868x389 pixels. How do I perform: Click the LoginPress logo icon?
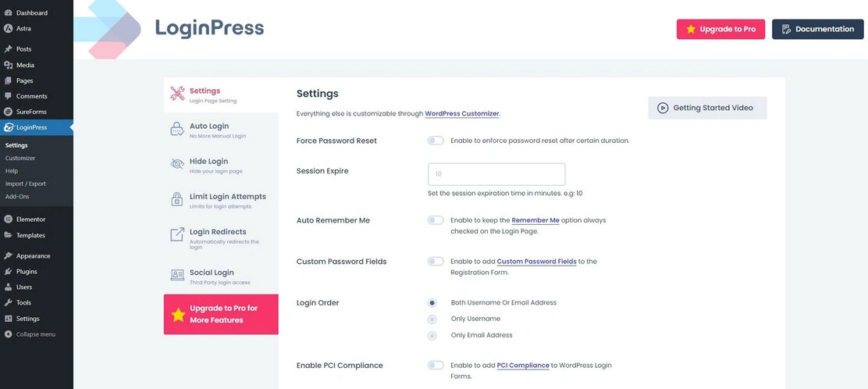tap(109, 29)
